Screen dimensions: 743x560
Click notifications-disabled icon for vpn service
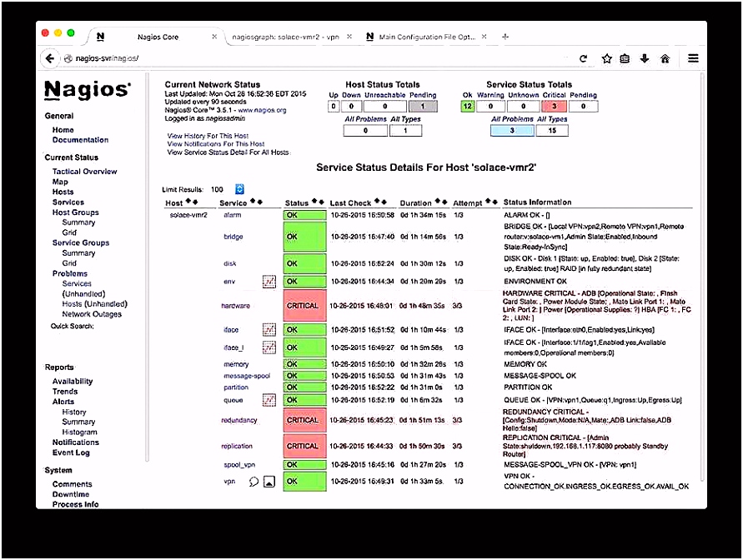269,482
